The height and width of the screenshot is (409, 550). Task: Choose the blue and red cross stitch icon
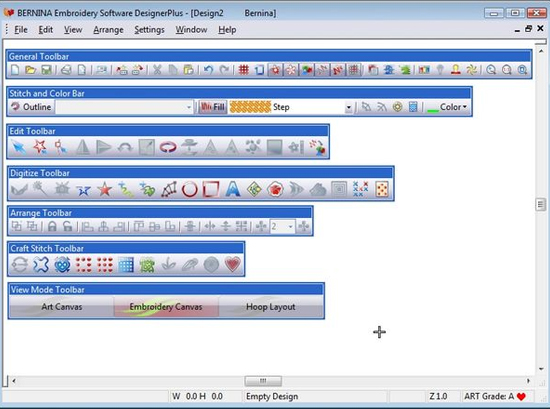point(360,189)
